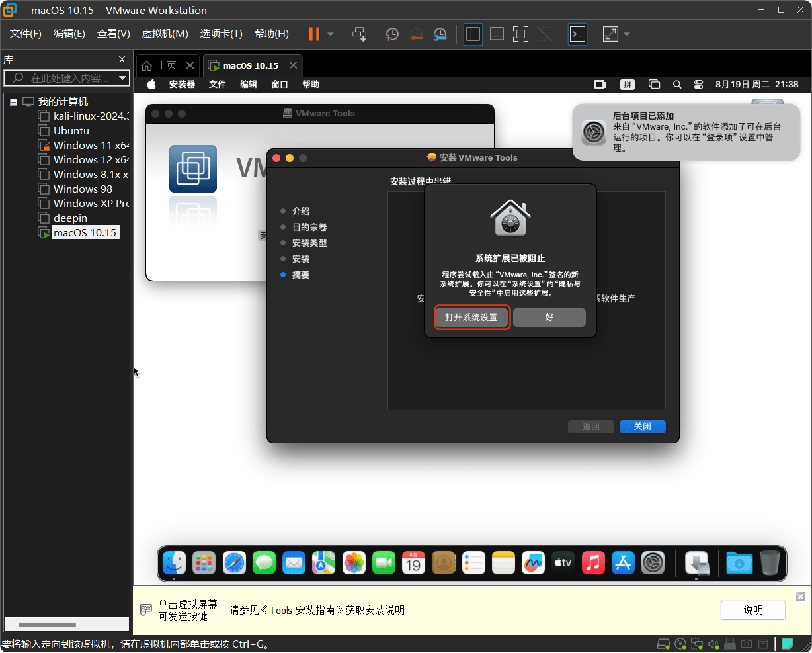Open macOS Control Center in menu bar
Image resolution: width=812 pixels, height=653 pixels.
coord(698,84)
